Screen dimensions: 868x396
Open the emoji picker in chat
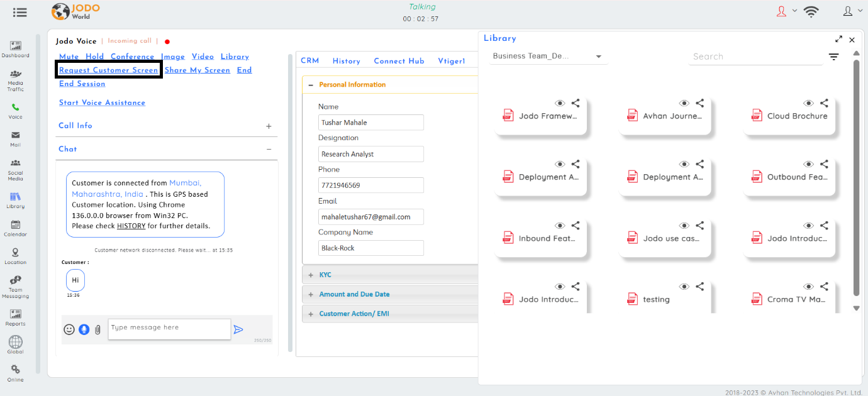point(69,329)
